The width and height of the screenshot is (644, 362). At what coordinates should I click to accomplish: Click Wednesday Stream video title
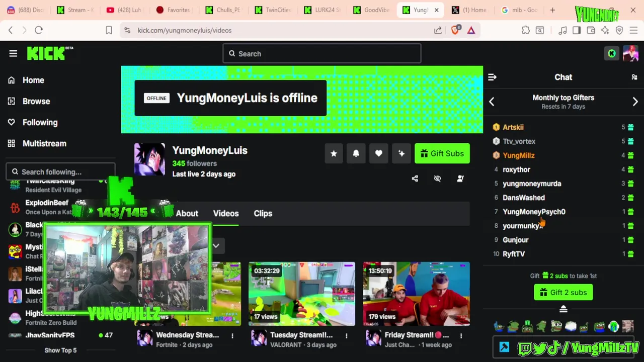pyautogui.click(x=187, y=335)
